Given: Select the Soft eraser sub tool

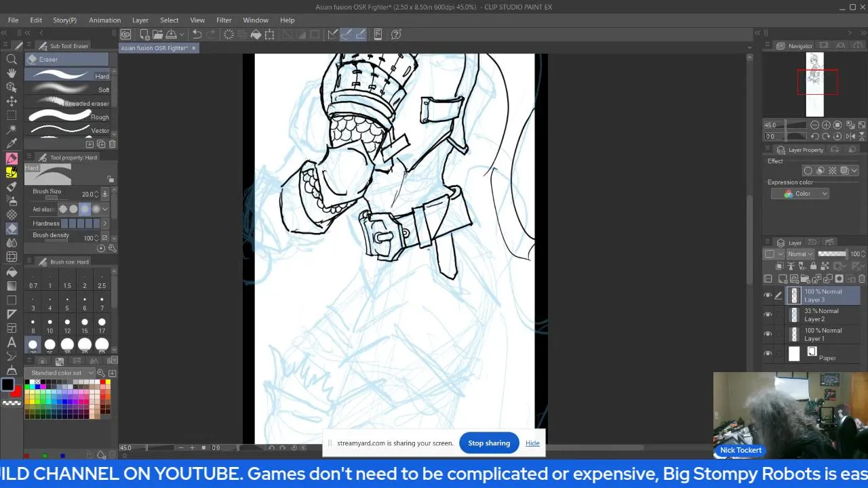Looking at the screenshot, I should [x=68, y=89].
